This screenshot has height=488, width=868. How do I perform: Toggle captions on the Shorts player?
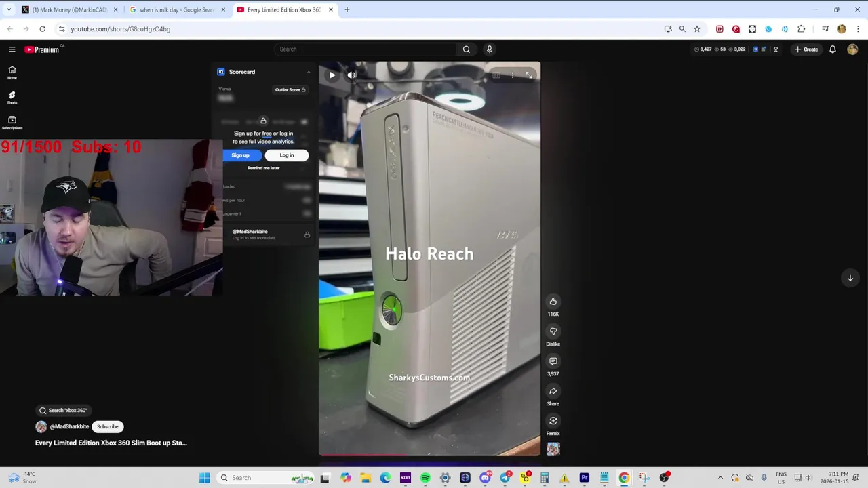click(x=496, y=75)
